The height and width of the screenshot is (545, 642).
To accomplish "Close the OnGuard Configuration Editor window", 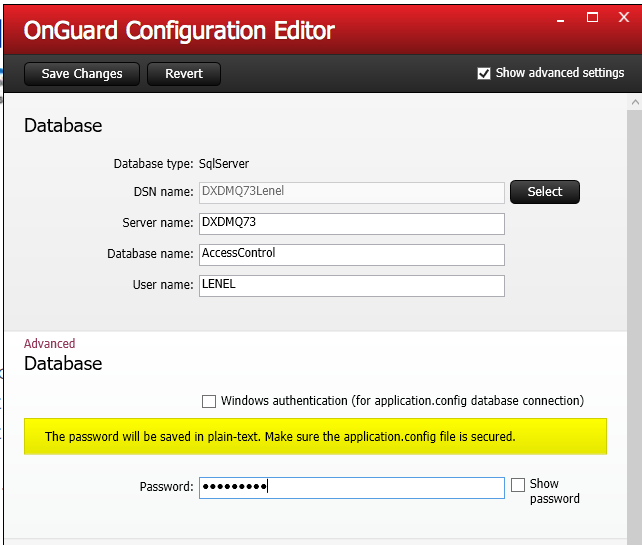I will point(624,17).
